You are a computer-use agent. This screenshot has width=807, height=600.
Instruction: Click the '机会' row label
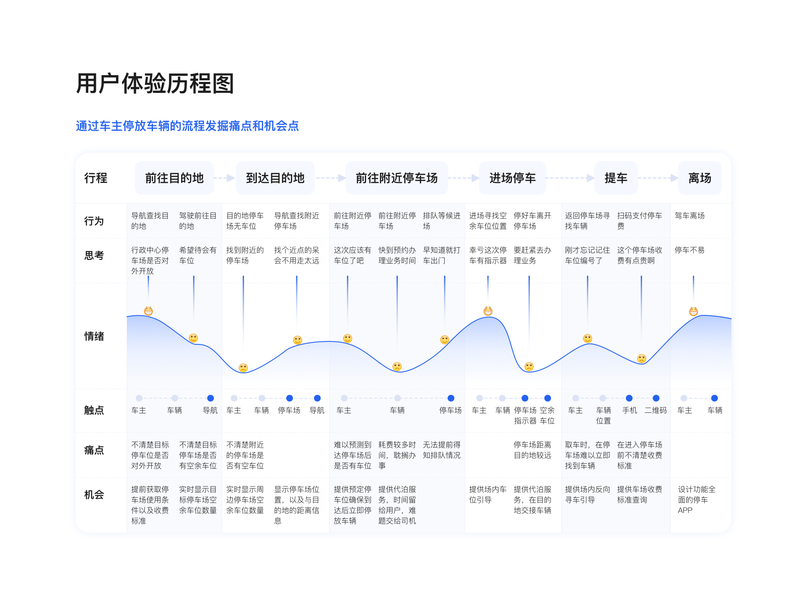click(x=94, y=495)
